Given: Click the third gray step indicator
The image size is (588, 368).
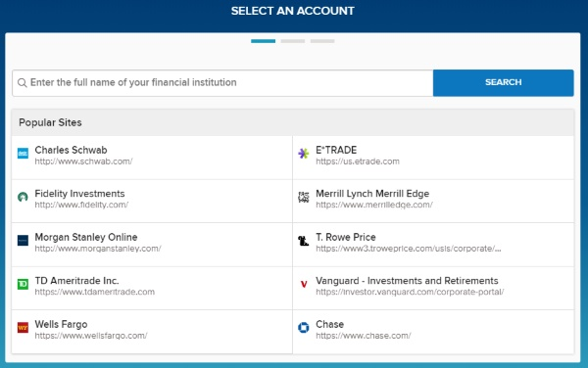Looking at the screenshot, I should click(322, 41).
